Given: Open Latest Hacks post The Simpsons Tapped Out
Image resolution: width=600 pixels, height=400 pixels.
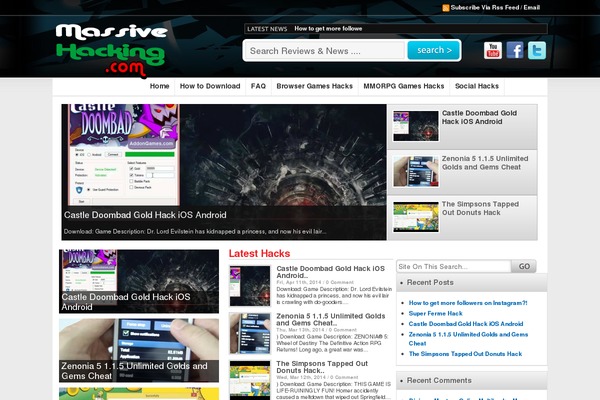Looking at the screenshot, I should [x=322, y=367].
